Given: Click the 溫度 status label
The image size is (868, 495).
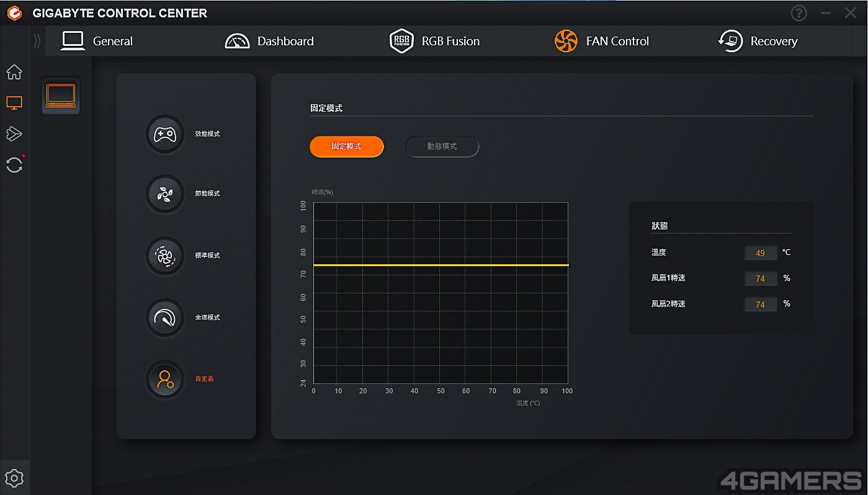Looking at the screenshot, I should (659, 252).
